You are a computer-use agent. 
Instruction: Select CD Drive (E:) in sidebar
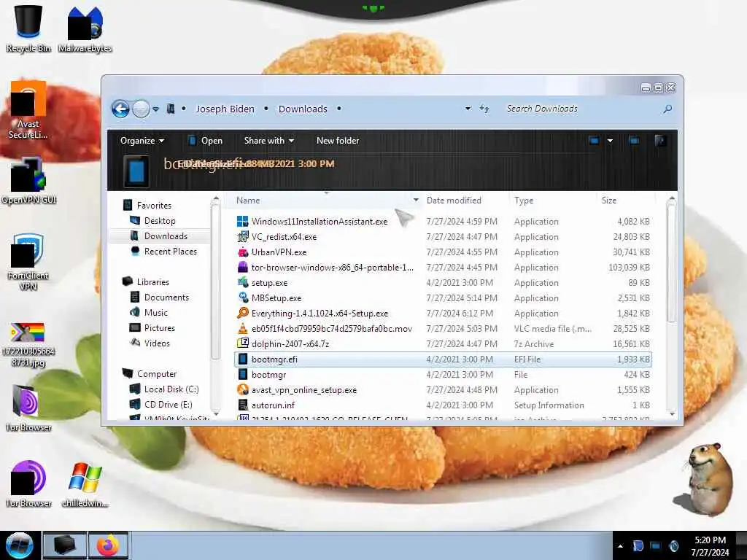[161, 404]
